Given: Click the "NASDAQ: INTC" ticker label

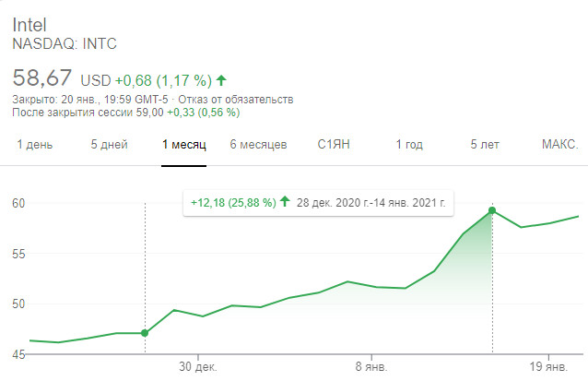Looking at the screenshot, I should 65,43.
